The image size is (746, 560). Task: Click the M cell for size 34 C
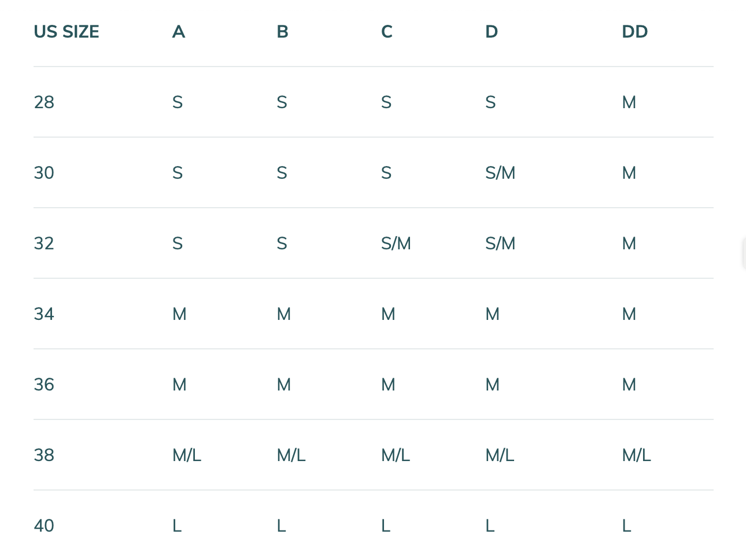(x=388, y=314)
